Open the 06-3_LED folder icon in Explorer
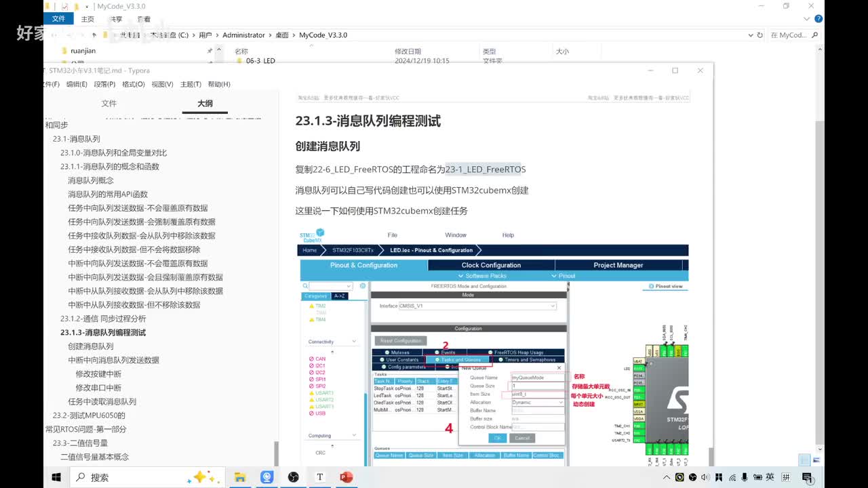Image resolution: width=868 pixels, height=488 pixels. coord(239,61)
